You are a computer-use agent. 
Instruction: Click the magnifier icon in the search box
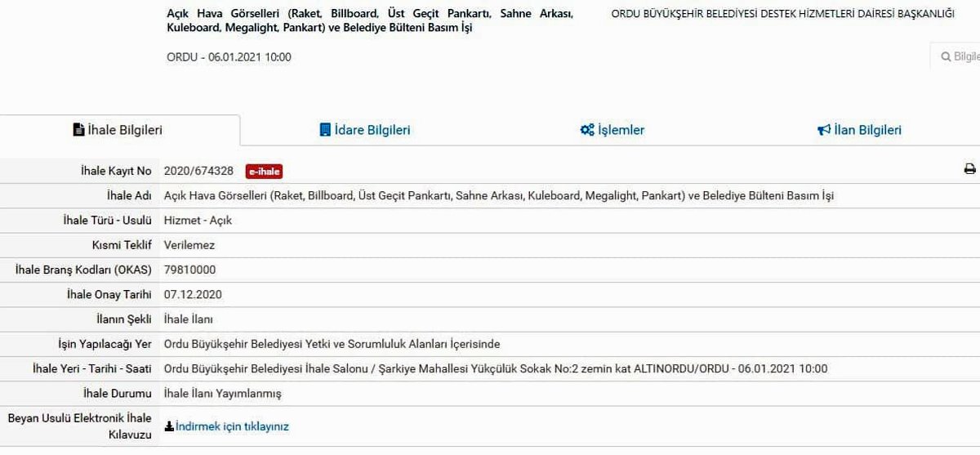click(x=946, y=56)
